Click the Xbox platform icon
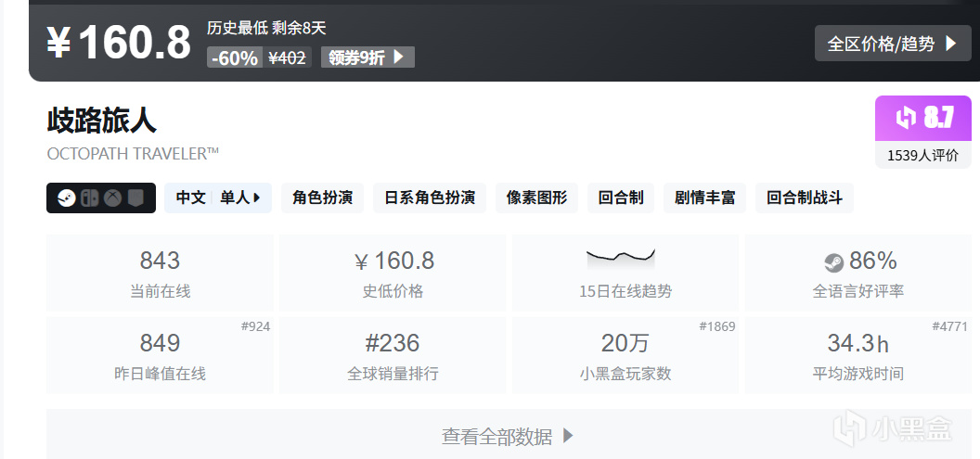The image size is (980, 459). 112,198
